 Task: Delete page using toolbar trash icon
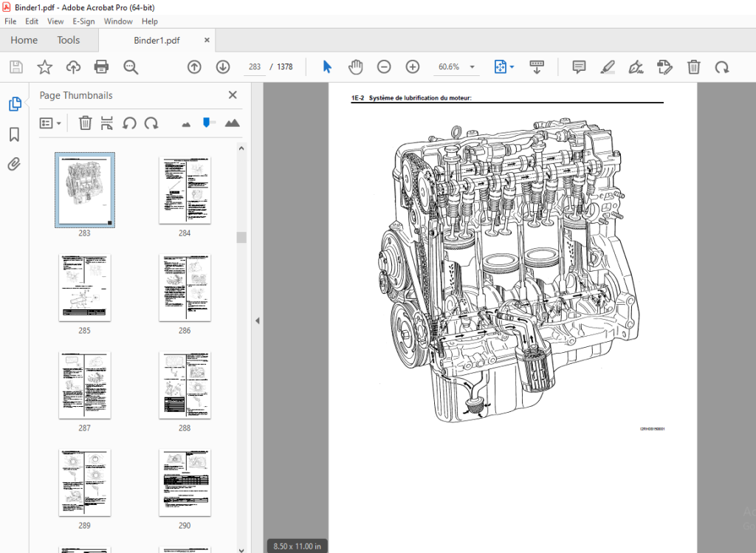(694, 67)
